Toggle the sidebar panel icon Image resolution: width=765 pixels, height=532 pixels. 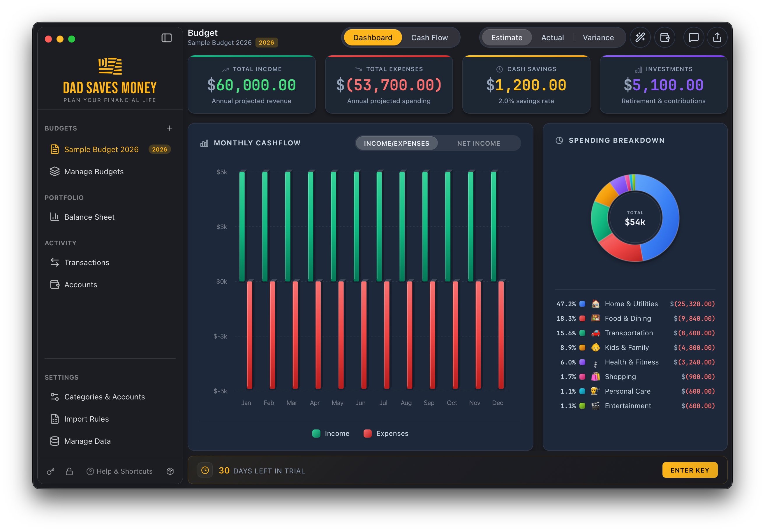167,38
